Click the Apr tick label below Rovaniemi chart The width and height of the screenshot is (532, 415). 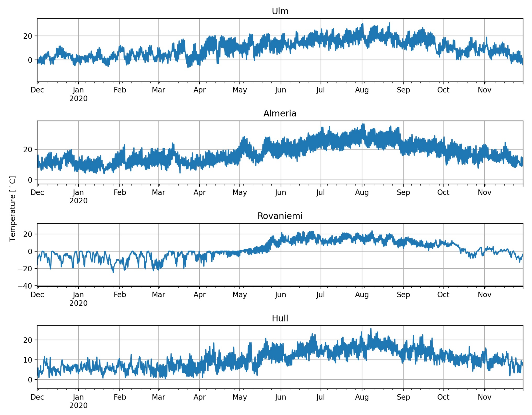tap(200, 295)
